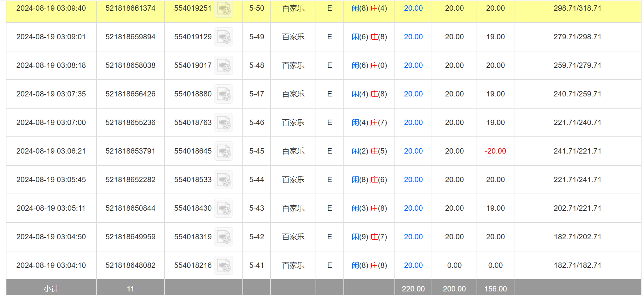The height and width of the screenshot is (295, 644).
Task: Click the 小计 subtotal row label
Action: [x=51, y=289]
